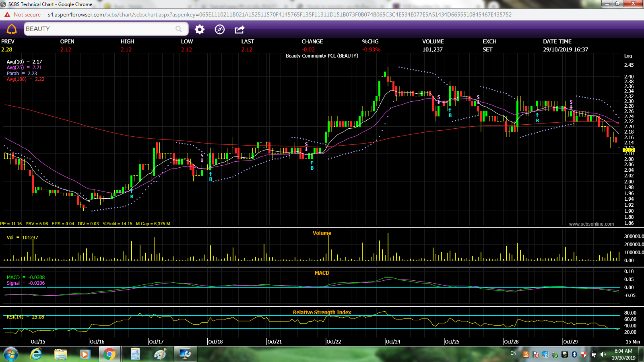Click the Oct/24 date marker on timeline

coord(393,341)
